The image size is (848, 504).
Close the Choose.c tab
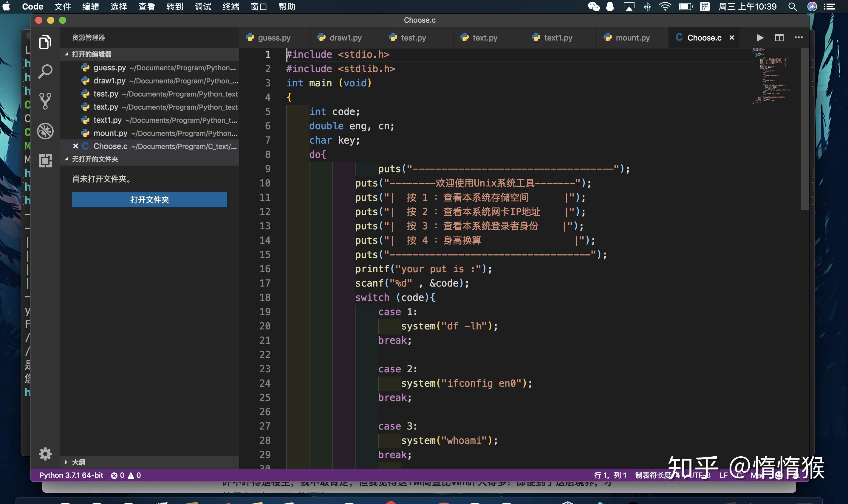click(732, 38)
